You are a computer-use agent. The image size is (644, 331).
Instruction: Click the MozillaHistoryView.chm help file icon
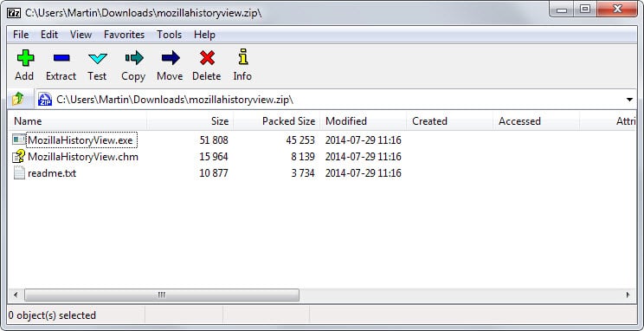(19, 156)
